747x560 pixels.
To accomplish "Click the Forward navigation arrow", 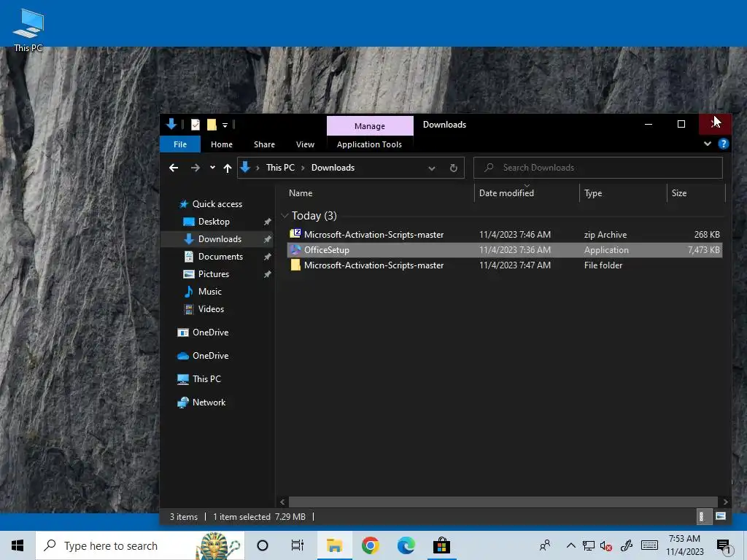I will tap(196, 168).
